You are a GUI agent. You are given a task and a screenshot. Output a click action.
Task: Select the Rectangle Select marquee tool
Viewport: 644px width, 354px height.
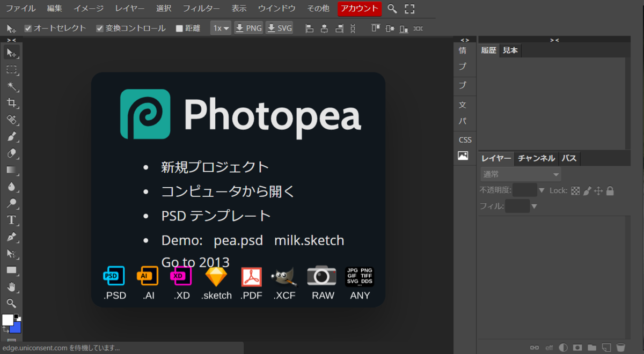pos(11,69)
